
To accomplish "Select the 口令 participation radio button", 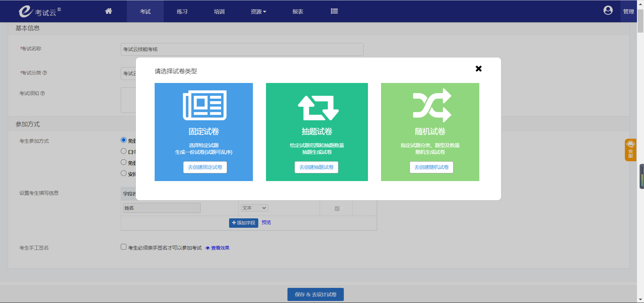I will [x=123, y=151].
